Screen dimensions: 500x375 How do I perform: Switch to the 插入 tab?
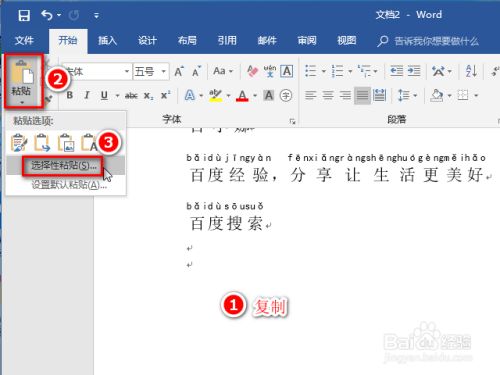[x=108, y=41]
